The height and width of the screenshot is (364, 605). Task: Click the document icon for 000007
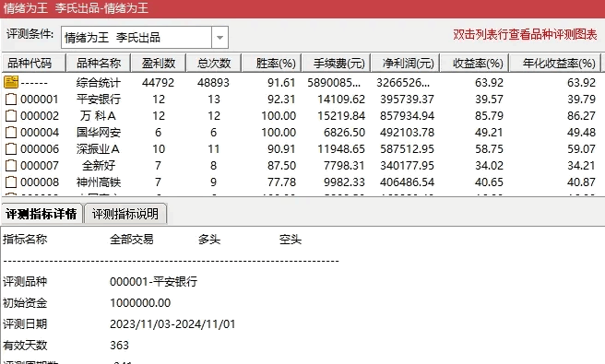click(11, 166)
